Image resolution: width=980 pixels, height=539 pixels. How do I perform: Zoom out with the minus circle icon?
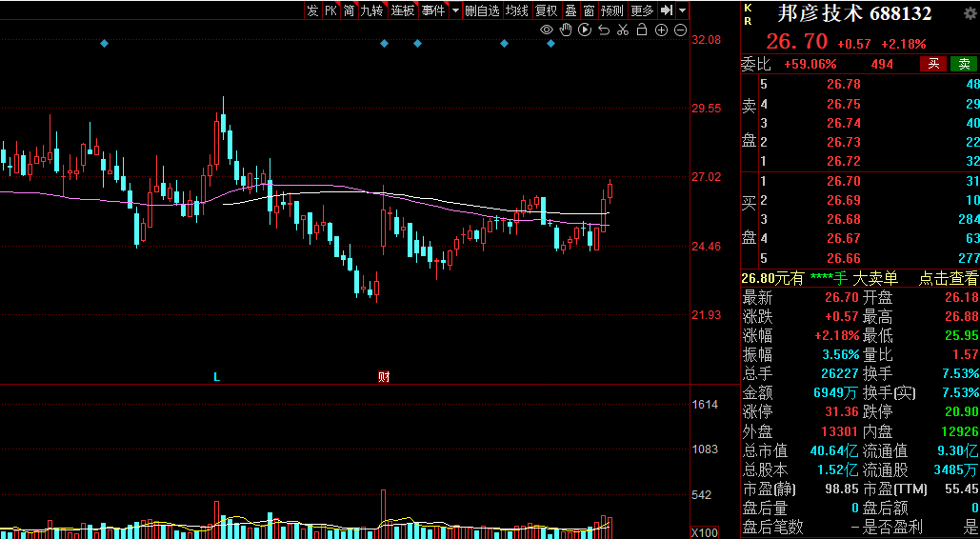(681, 30)
